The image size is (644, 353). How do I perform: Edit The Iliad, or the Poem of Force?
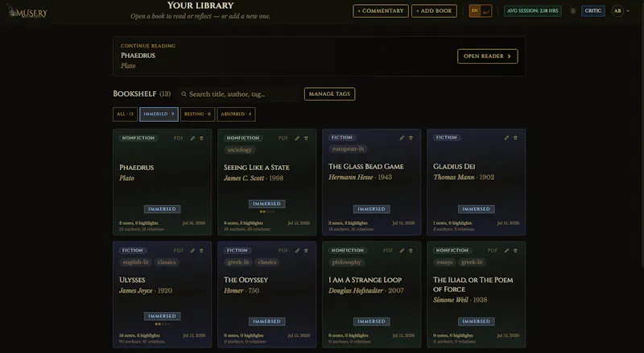tap(507, 251)
